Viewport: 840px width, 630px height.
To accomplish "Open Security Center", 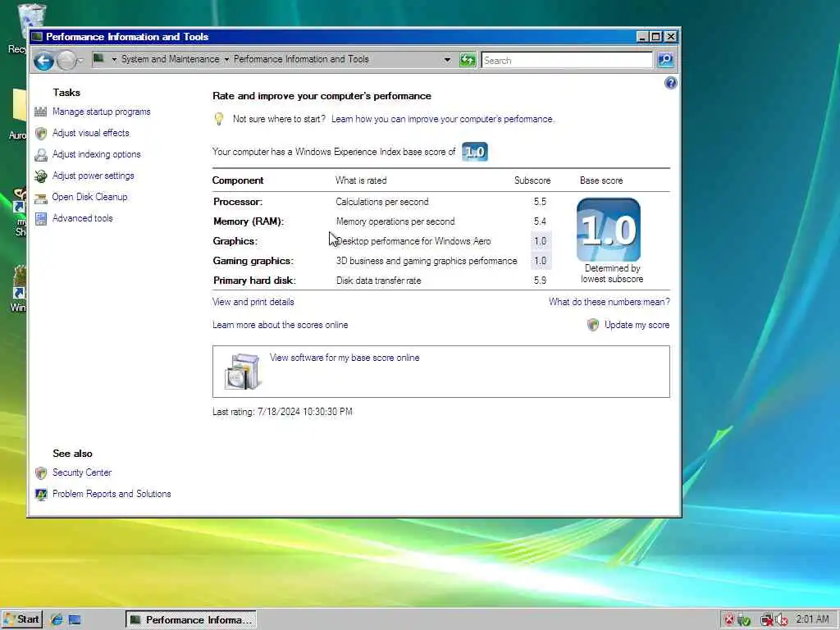I will tap(82, 472).
